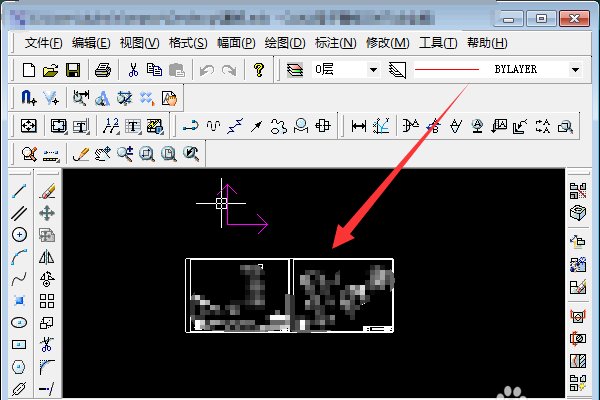Screen dimensions: 600x400
Task: Select the Array grid tool
Action: pos(46,300)
